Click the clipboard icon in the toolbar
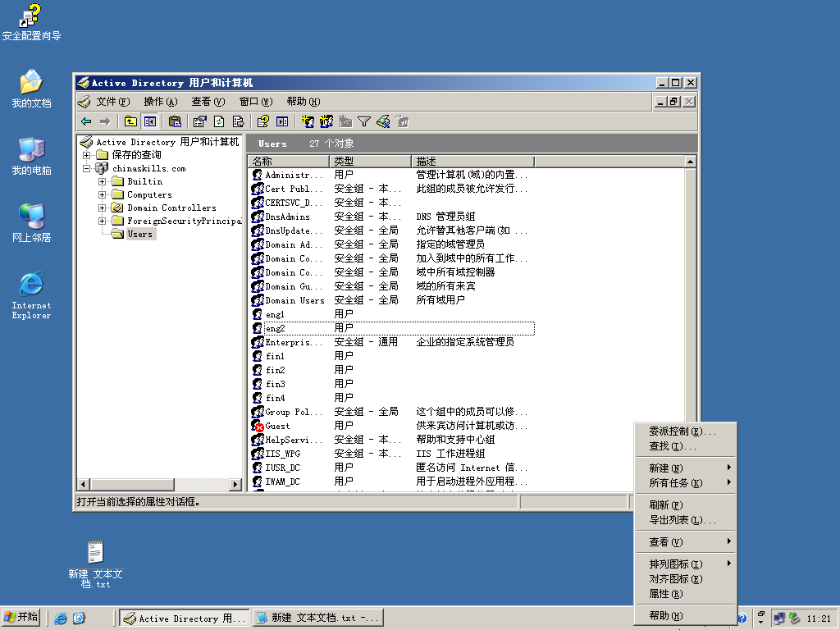 coord(176,121)
